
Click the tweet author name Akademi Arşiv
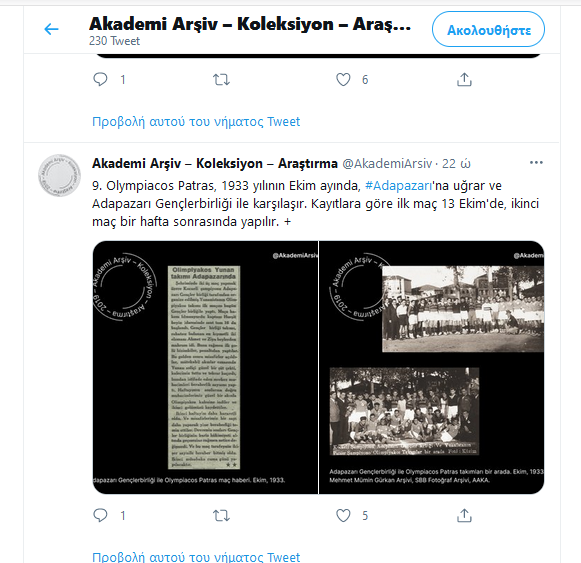point(215,163)
